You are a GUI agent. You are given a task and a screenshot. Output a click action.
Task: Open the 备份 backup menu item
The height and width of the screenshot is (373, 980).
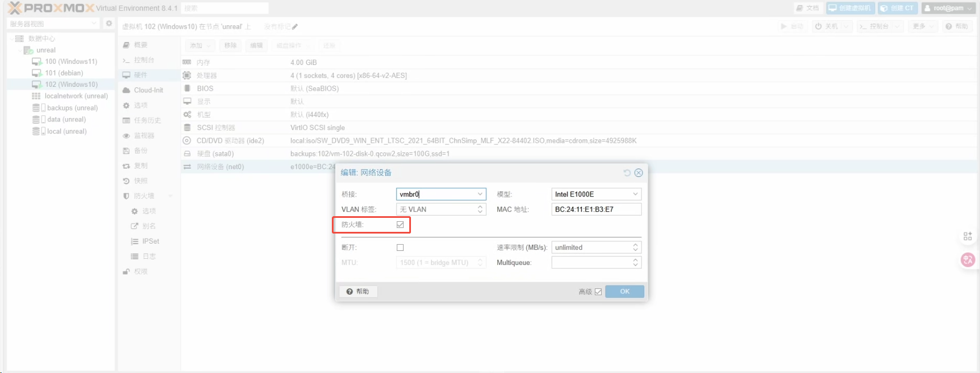click(141, 151)
